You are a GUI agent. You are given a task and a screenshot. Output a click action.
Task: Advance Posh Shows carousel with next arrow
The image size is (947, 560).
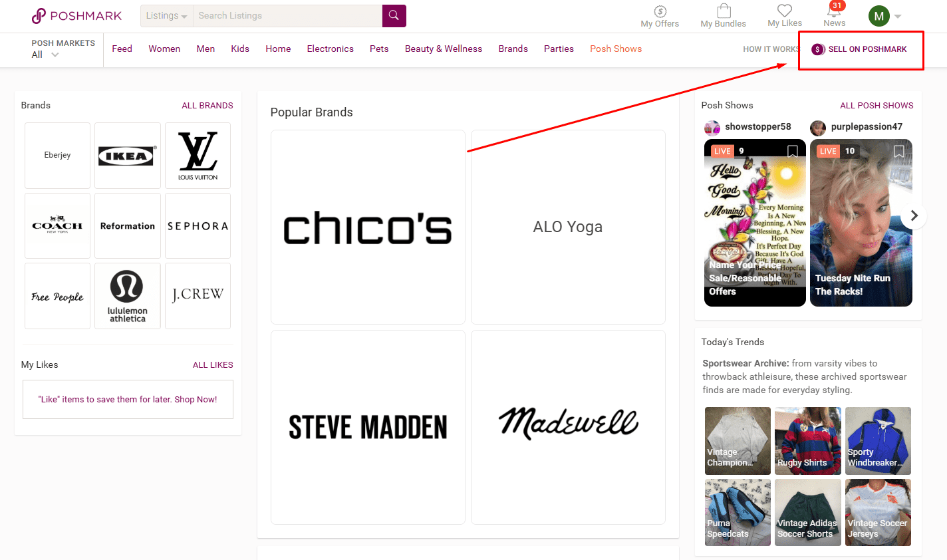(914, 215)
